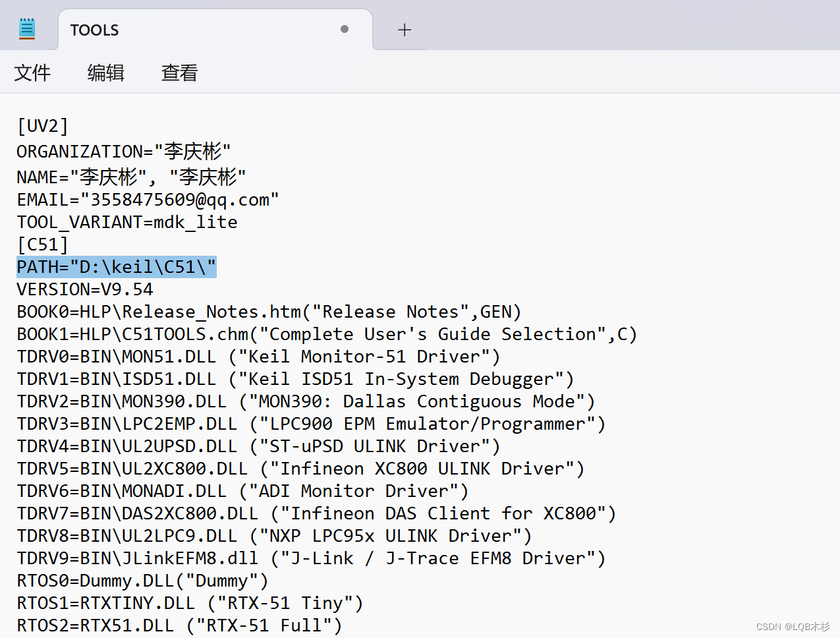
Task: Select the TOOLS tab
Action: (x=215, y=30)
